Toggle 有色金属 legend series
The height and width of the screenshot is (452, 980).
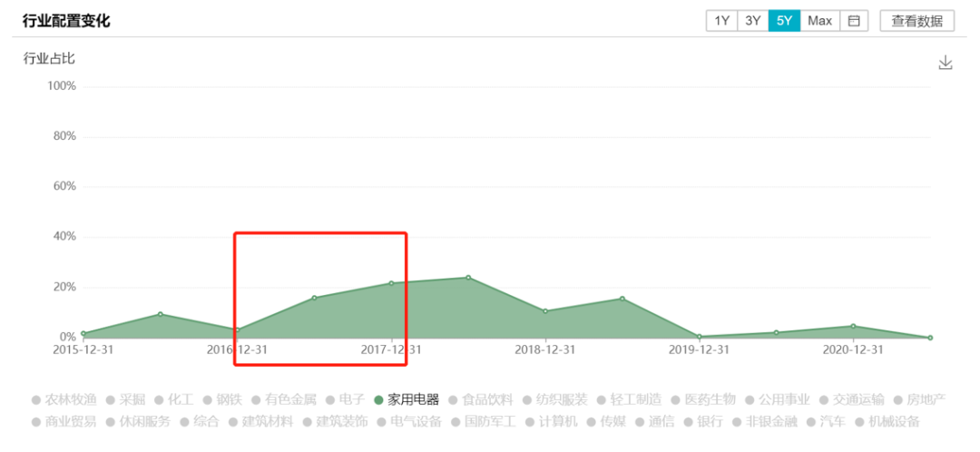click(x=284, y=399)
